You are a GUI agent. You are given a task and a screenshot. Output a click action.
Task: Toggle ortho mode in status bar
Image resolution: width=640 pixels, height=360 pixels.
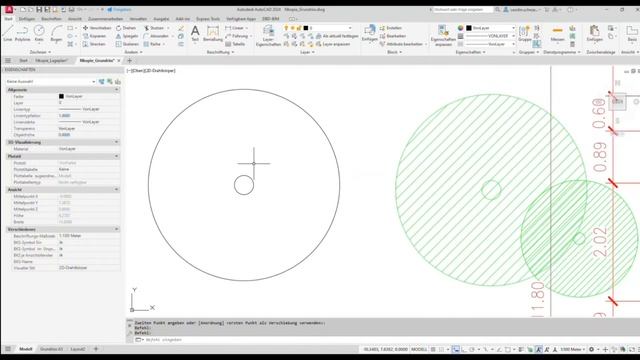[x=464, y=349]
